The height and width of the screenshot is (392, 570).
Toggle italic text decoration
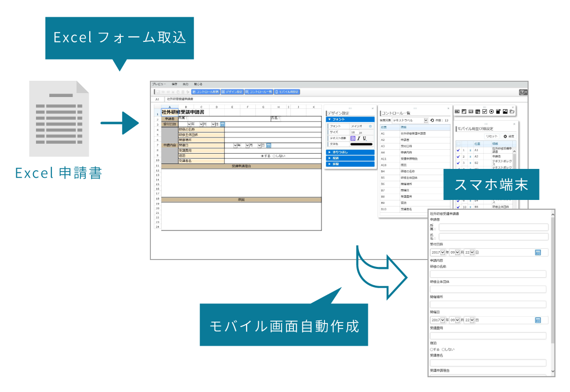pyautogui.click(x=358, y=138)
